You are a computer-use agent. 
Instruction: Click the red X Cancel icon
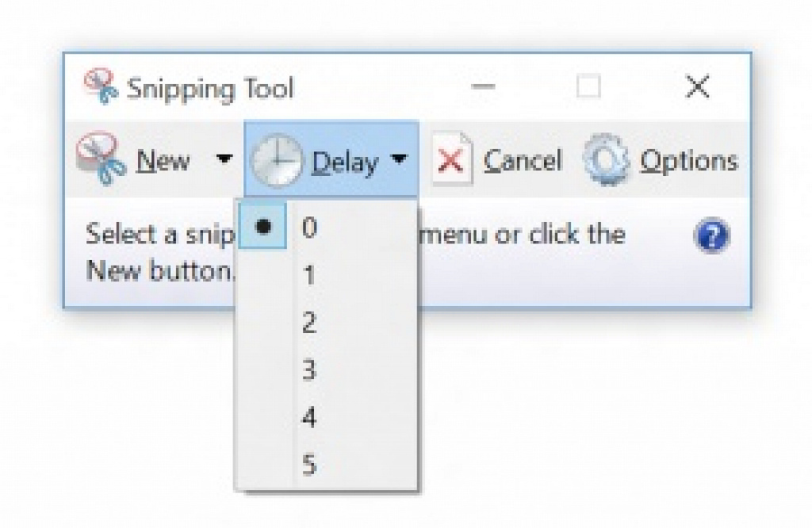(451, 159)
